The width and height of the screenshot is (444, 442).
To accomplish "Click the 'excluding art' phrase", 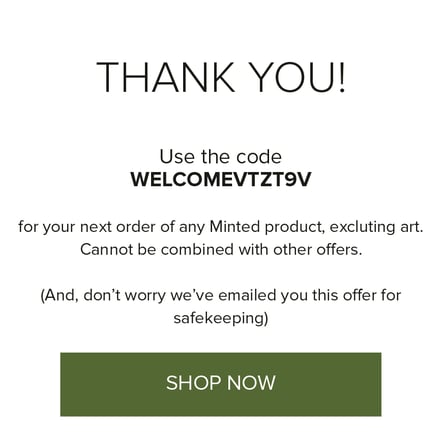I will tap(376, 227).
